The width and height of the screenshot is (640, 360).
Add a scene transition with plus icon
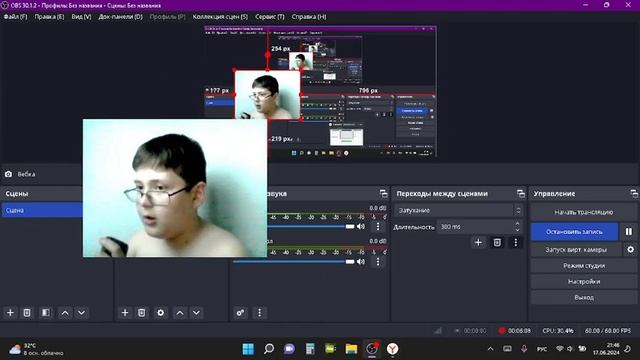[478, 242]
